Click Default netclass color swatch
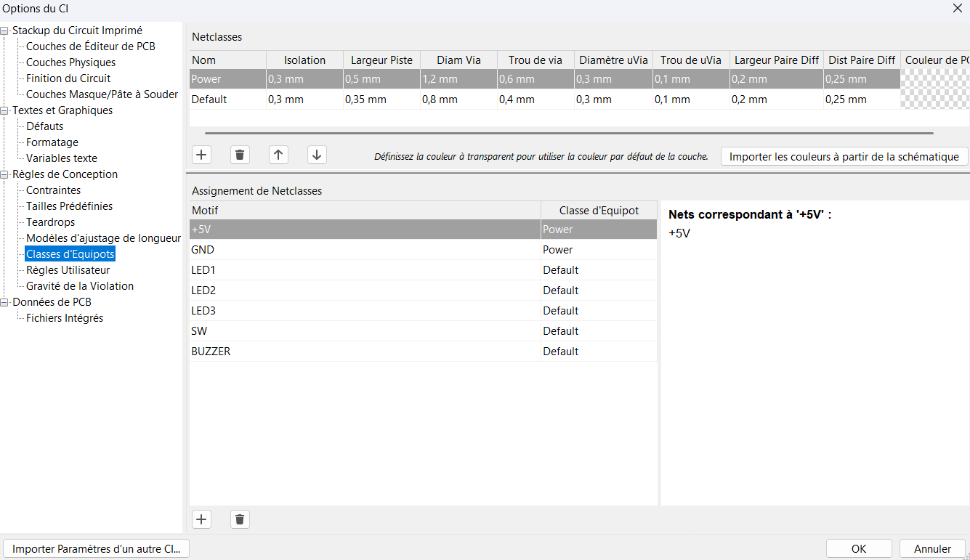The image size is (970, 560). click(935, 100)
